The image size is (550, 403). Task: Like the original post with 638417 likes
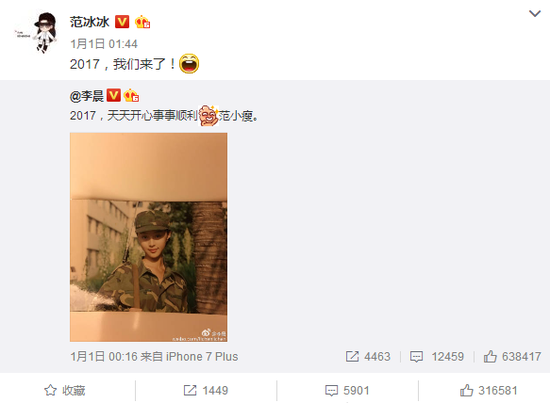(x=512, y=357)
